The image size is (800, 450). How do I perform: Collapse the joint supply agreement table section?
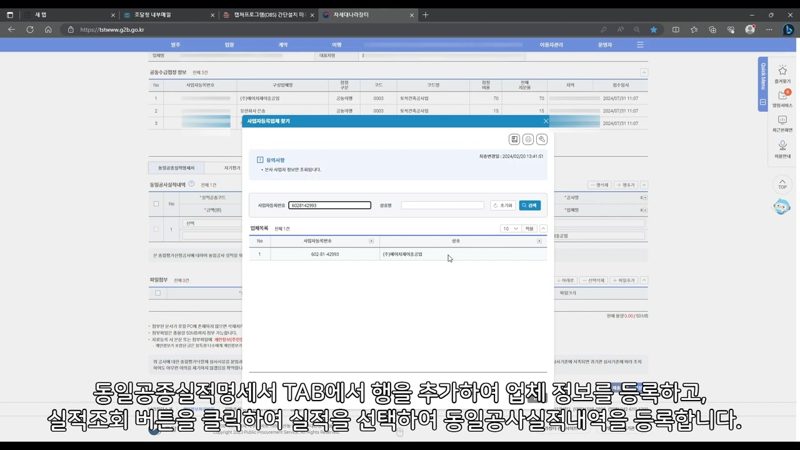pyautogui.click(x=644, y=72)
